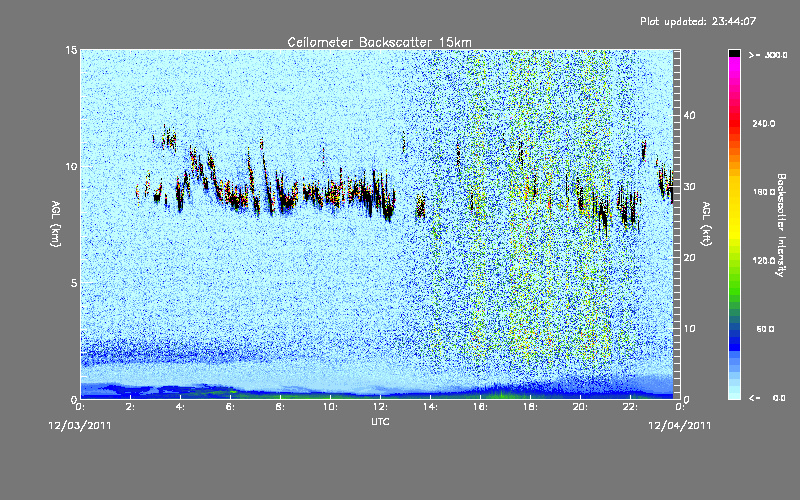Viewport: 800px width, 500px height.
Task: Click the "0" tick on kft axis
Action: [687, 399]
